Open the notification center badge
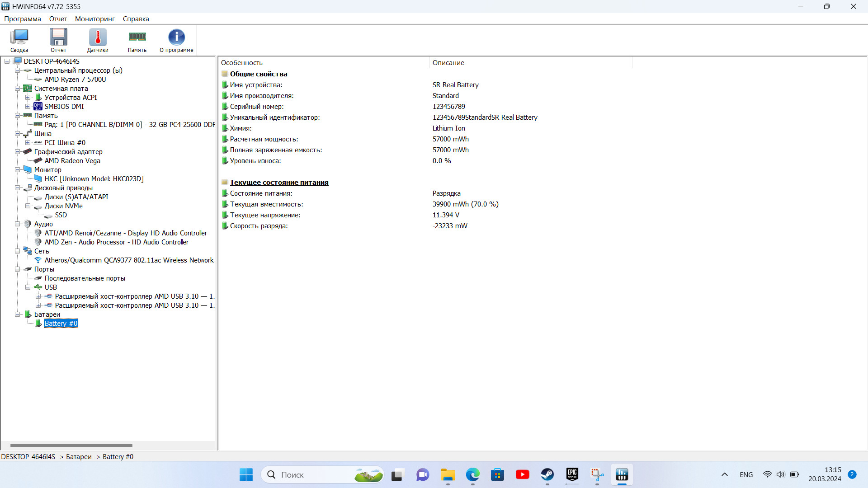The width and height of the screenshot is (868, 488). [x=852, y=474]
